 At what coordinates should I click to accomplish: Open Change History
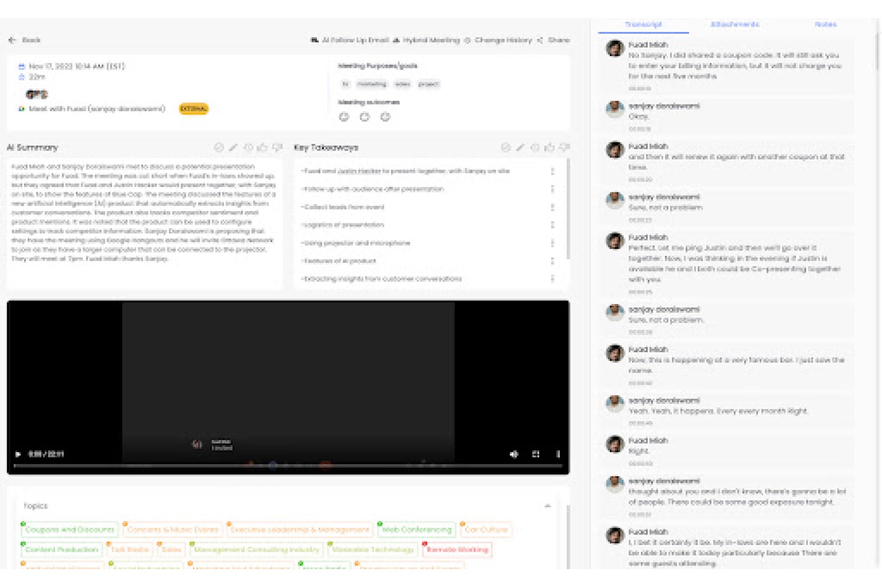pos(498,40)
